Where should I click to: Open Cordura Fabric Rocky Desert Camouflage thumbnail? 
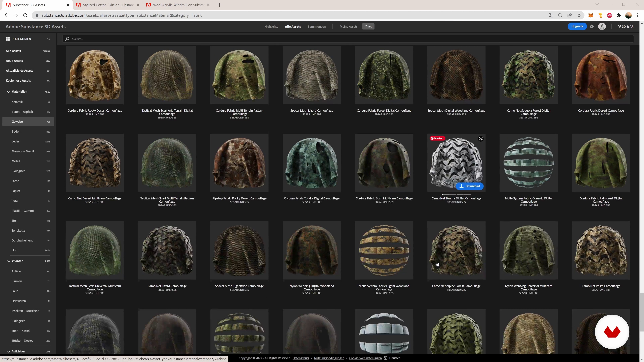pyautogui.click(x=95, y=75)
